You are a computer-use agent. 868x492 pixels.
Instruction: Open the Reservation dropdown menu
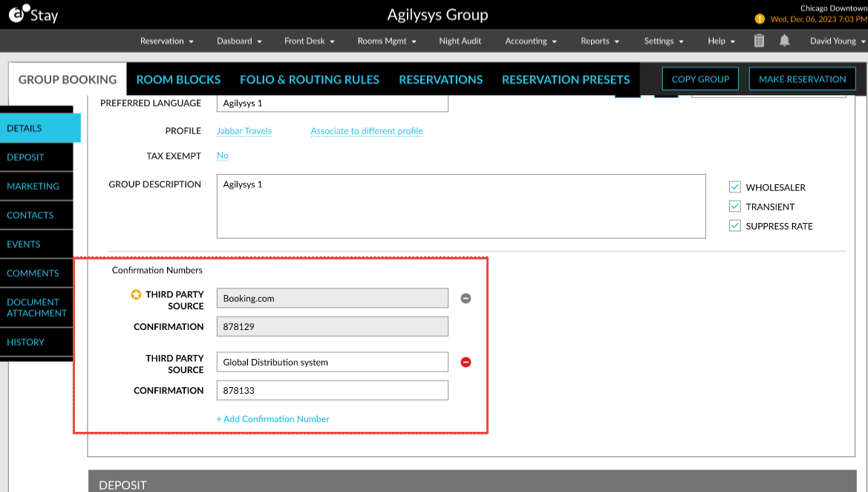pyautogui.click(x=166, y=41)
